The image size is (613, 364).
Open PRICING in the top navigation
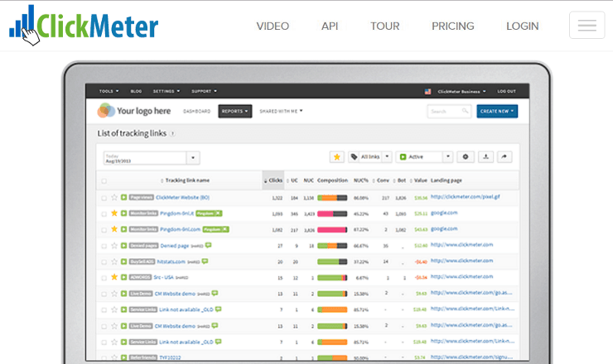tap(453, 26)
